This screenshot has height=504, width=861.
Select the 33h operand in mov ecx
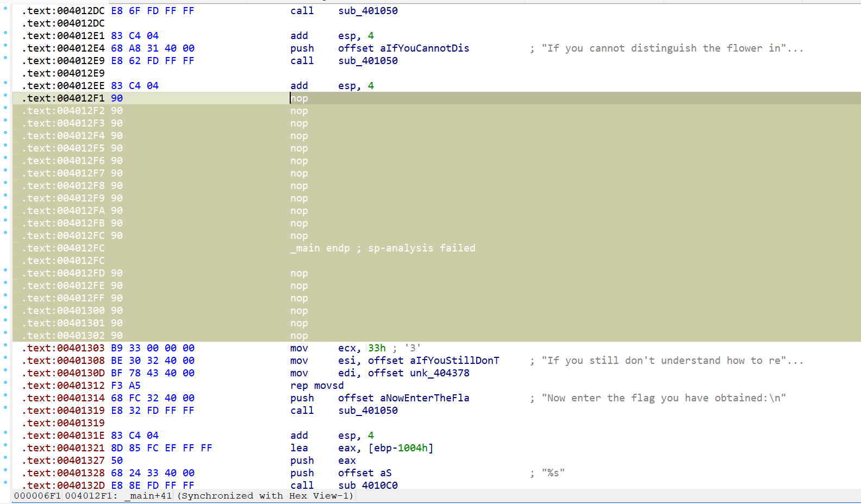click(377, 348)
